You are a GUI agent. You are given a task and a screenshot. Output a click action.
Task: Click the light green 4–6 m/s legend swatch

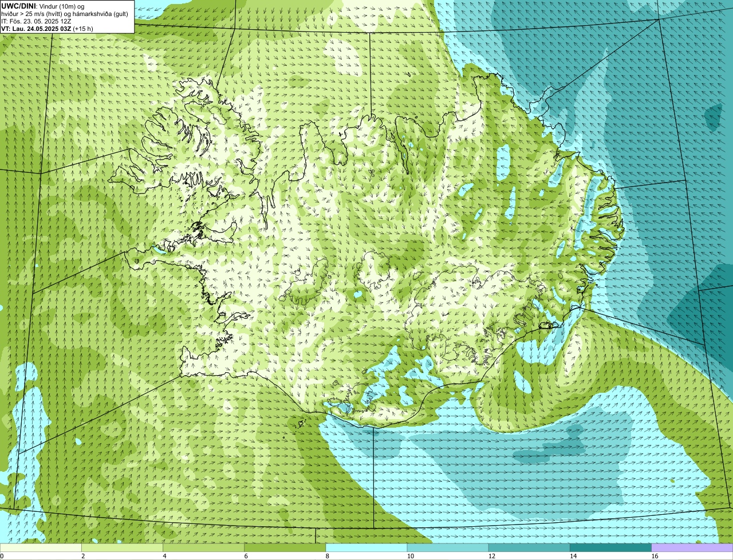203,547
